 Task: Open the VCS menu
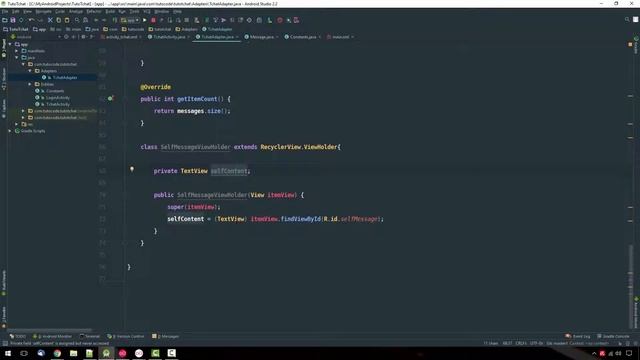(147, 11)
